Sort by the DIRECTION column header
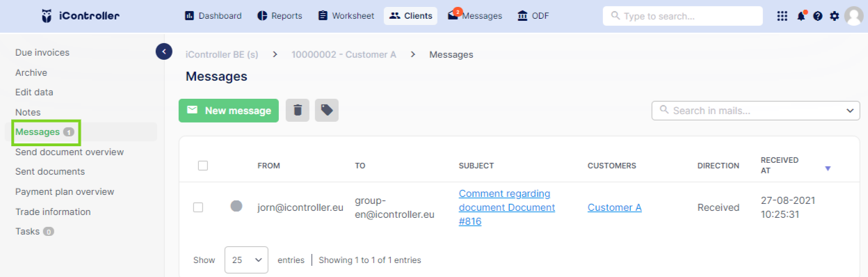Screen dimensions: 868x277 point(718,166)
